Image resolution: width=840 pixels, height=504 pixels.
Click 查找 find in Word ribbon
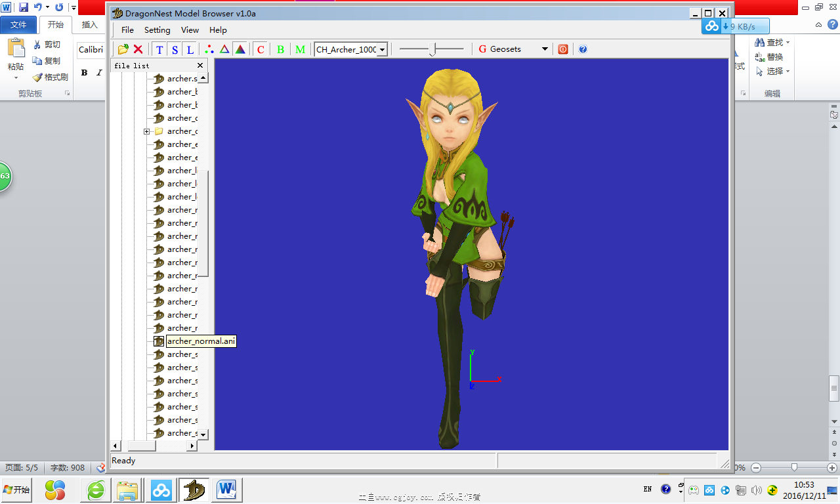(x=772, y=43)
